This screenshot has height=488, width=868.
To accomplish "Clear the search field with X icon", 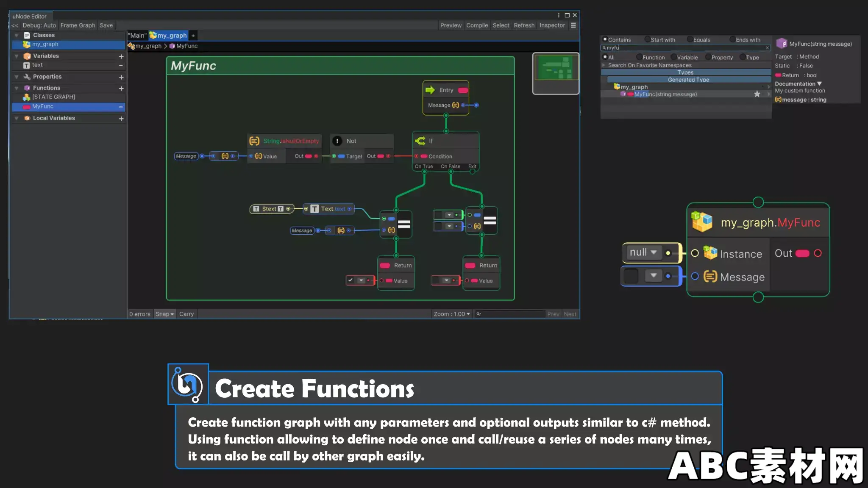I will (767, 47).
